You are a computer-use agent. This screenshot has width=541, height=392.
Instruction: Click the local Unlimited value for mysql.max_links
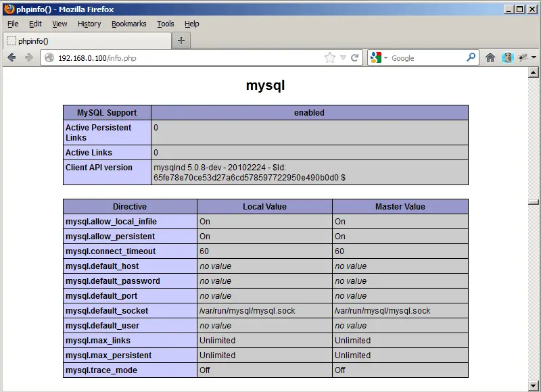coord(217,340)
